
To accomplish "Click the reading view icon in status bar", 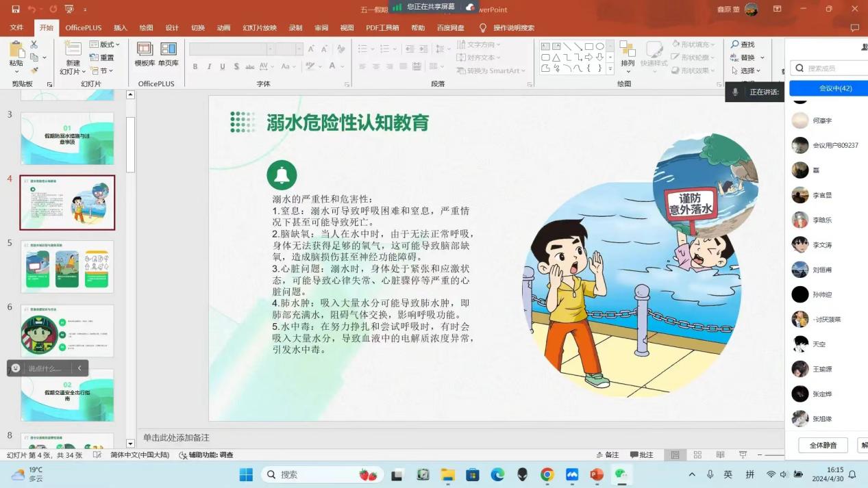I will [720, 455].
